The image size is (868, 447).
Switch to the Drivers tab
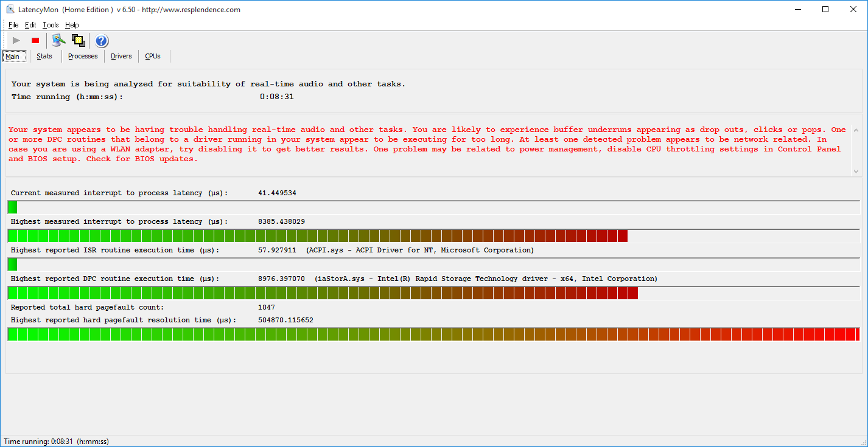tap(121, 57)
